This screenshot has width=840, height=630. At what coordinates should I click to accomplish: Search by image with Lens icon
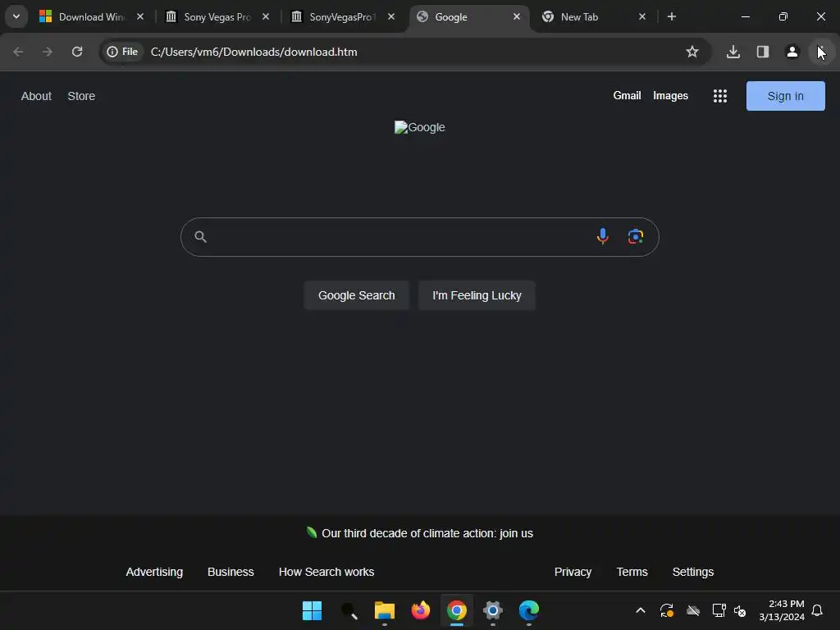636,236
